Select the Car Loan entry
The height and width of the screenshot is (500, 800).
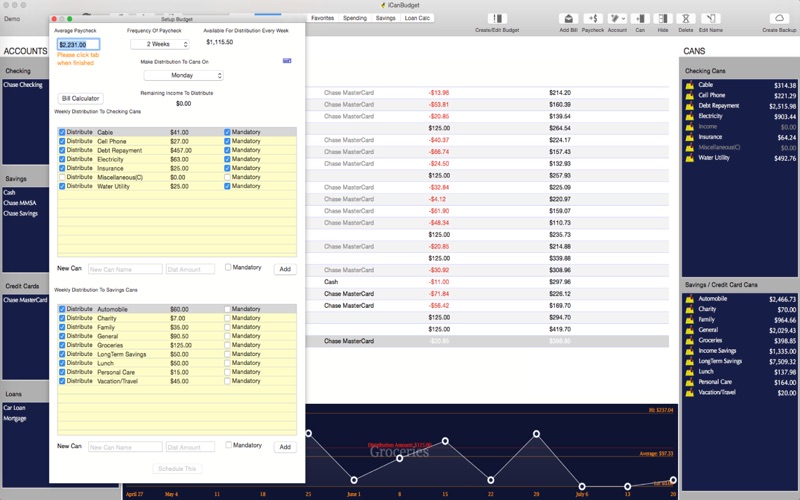(x=14, y=408)
